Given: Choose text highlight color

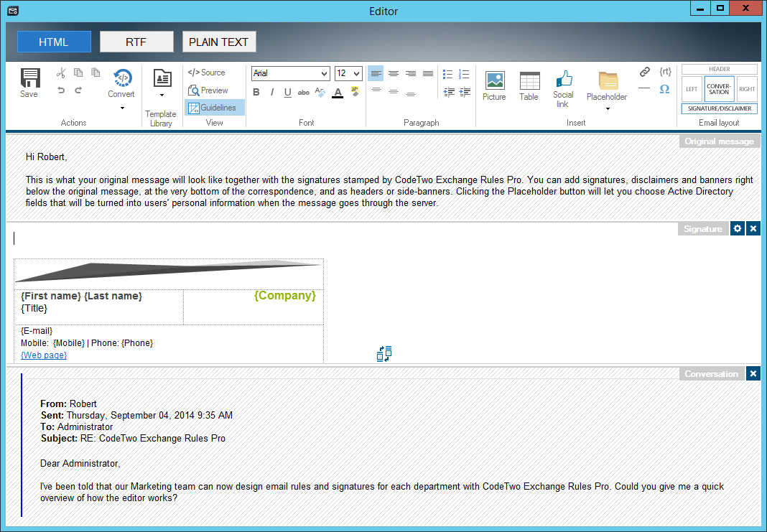Looking at the screenshot, I should coord(355,91).
